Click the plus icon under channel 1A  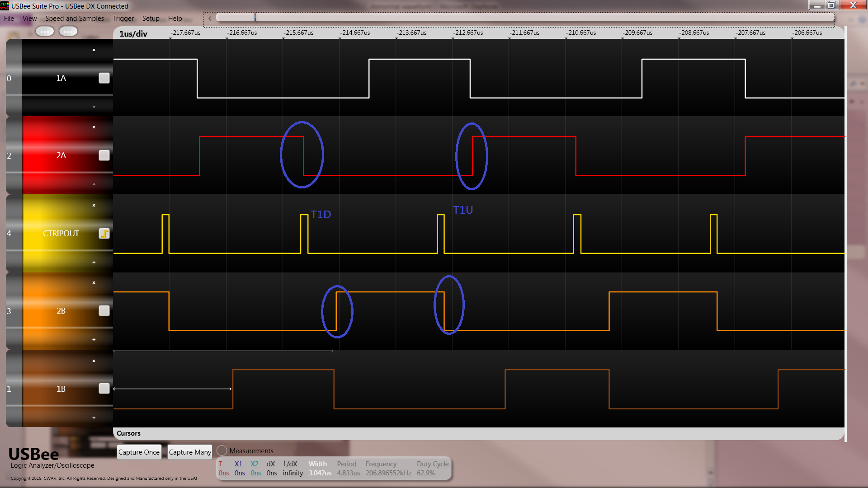point(94,107)
